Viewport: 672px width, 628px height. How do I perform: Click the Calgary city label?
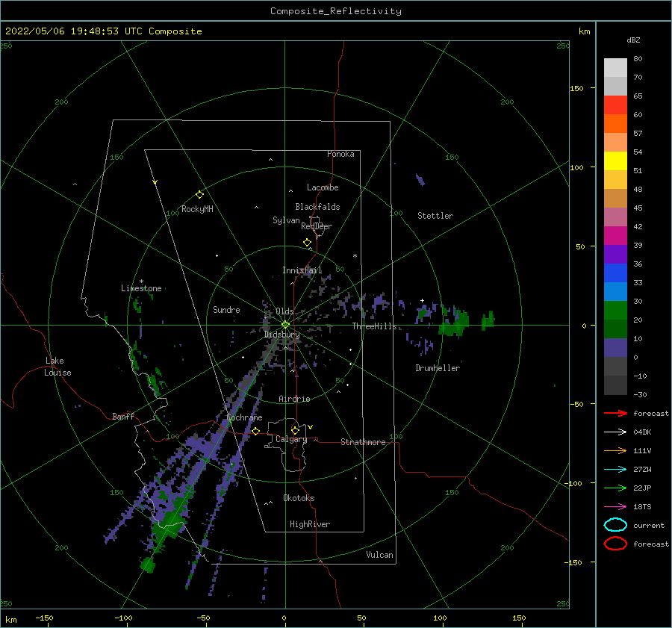[291, 439]
